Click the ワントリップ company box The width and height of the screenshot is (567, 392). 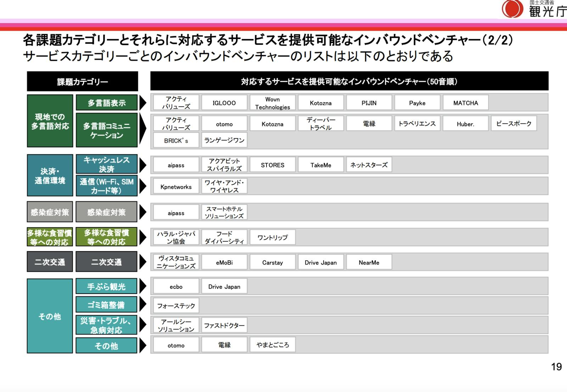point(273,237)
